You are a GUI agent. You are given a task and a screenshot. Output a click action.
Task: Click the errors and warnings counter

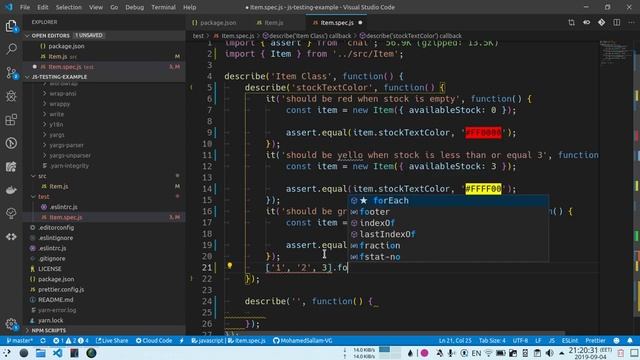point(70,340)
